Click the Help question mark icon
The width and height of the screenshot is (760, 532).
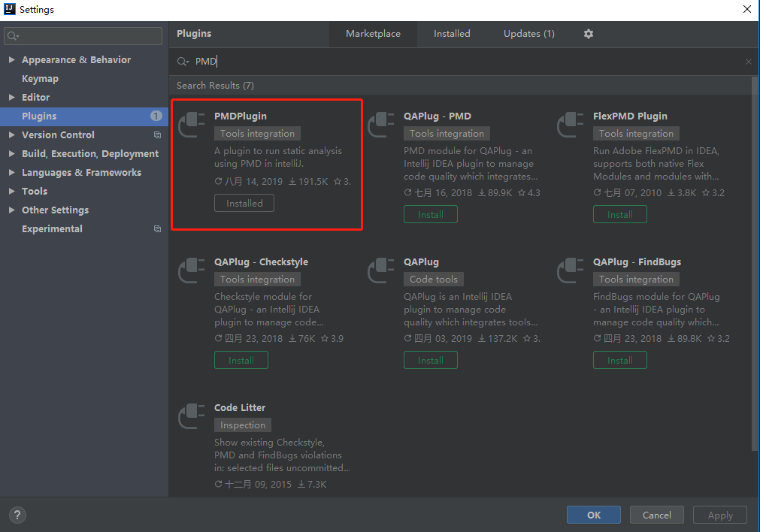coord(17,515)
